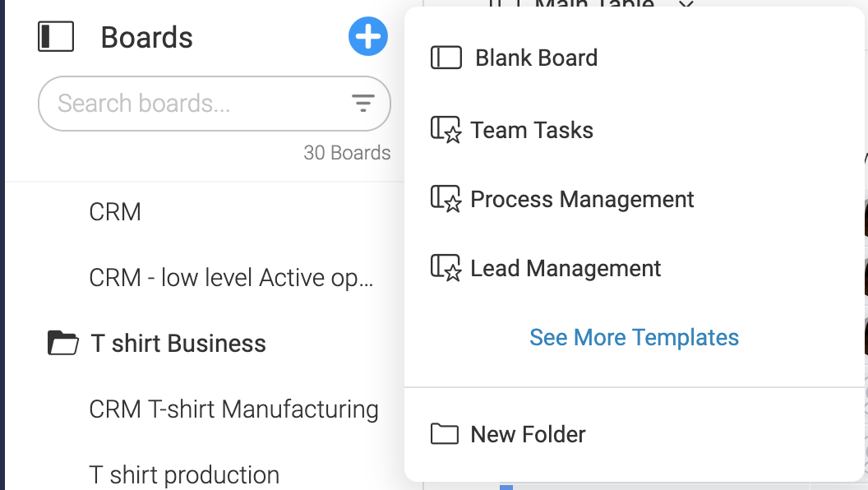Focus the Search boards input field
The width and height of the screenshot is (868, 490).
tap(215, 104)
